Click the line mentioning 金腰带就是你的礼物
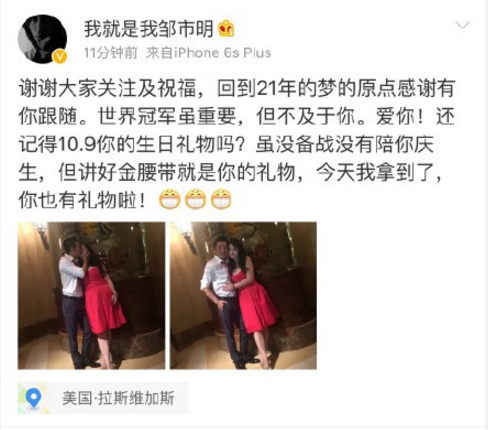The width and height of the screenshot is (488, 430). coord(231,172)
